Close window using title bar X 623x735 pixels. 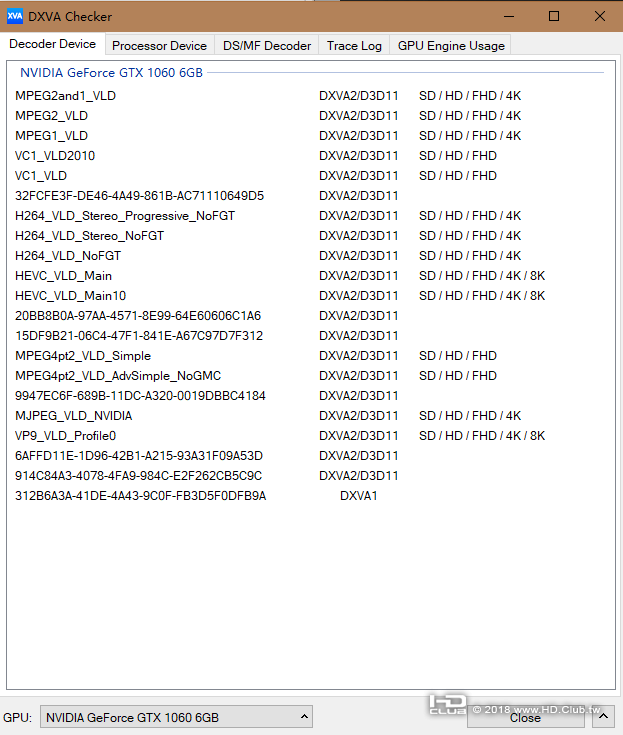[599, 16]
